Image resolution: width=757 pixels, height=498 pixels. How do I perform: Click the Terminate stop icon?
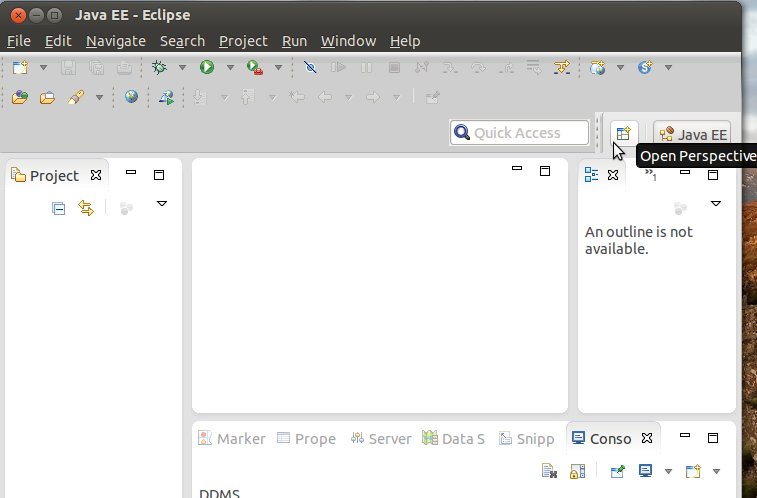tap(394, 68)
